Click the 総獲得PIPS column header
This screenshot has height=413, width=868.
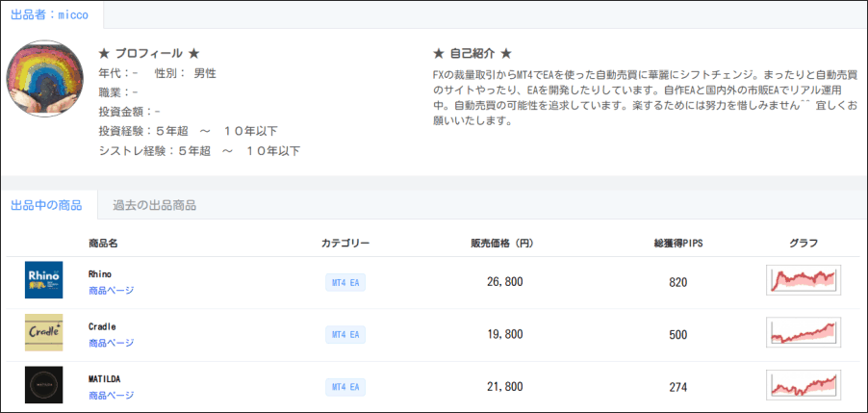677,243
